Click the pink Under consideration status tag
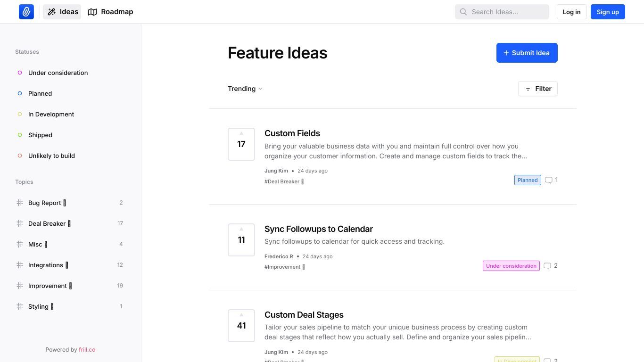Viewport: 644px width, 362px height. pyautogui.click(x=511, y=266)
